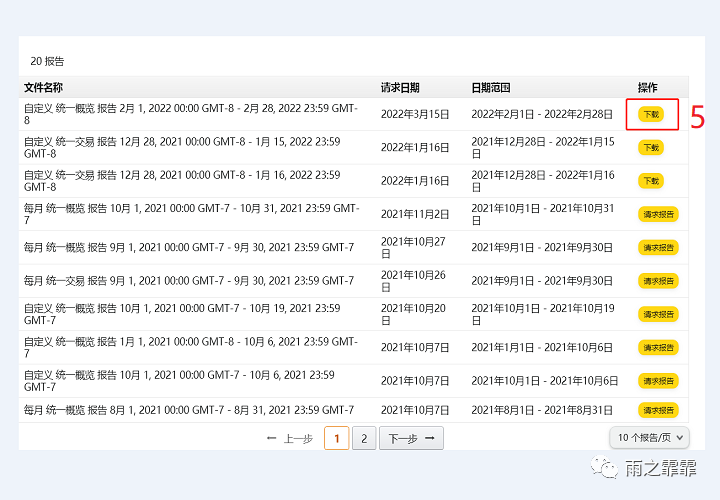Go to pagination page 2
This screenshot has height=500, width=720.
pos(364,438)
